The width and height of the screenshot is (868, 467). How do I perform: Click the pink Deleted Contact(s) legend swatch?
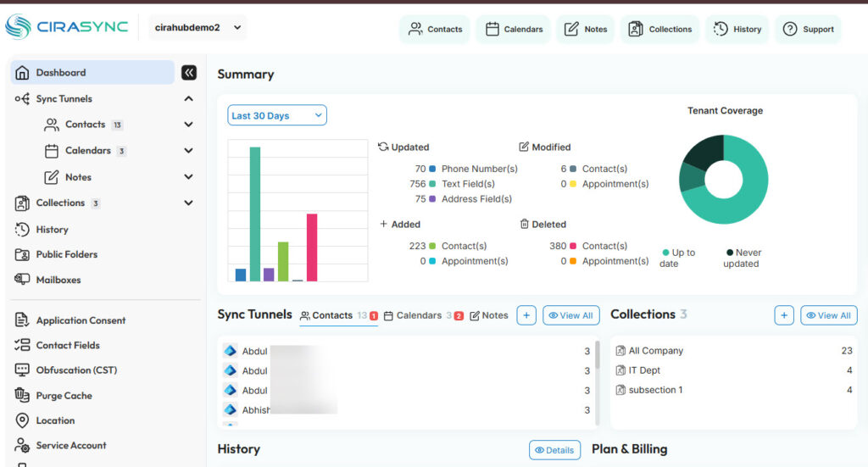pos(573,246)
